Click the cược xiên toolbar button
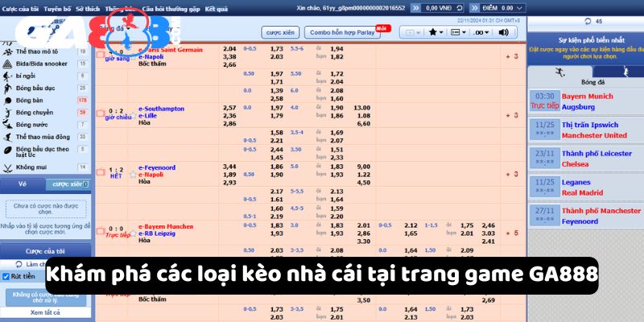The image size is (644, 322). [279, 32]
